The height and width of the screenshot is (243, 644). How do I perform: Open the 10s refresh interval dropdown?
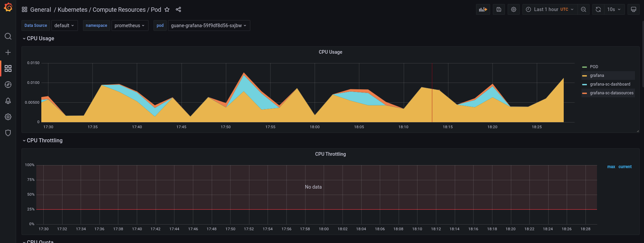(614, 9)
